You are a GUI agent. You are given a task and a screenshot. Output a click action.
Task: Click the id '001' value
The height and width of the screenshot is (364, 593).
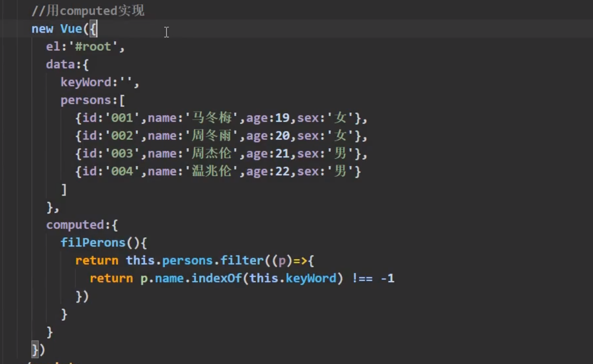122,118
